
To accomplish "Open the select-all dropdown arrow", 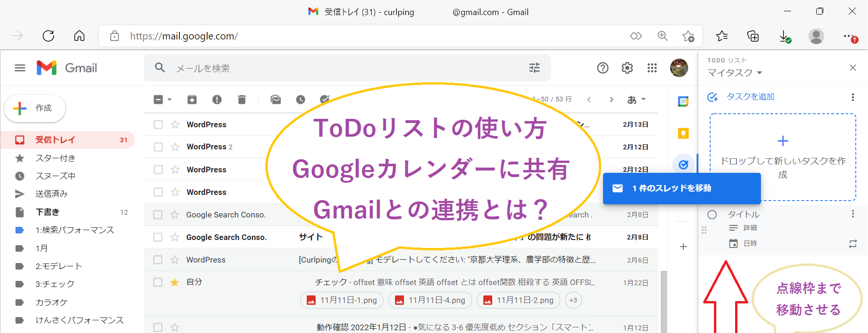I will 170,100.
